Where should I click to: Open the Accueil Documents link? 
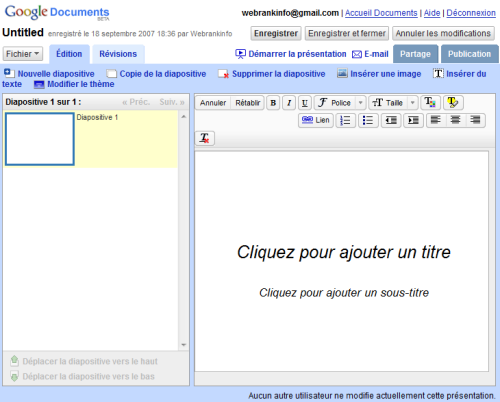(381, 13)
